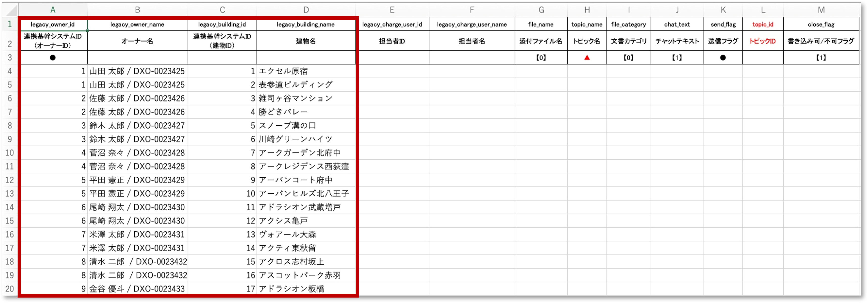Click the 【1】 cell under close_flag
868x303 pixels.
(x=821, y=57)
